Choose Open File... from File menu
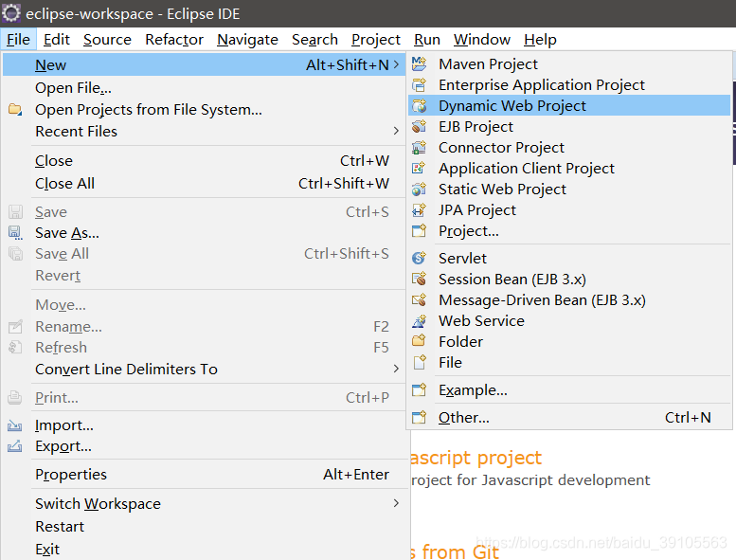Viewport: 736px width, 560px height. click(x=205, y=88)
